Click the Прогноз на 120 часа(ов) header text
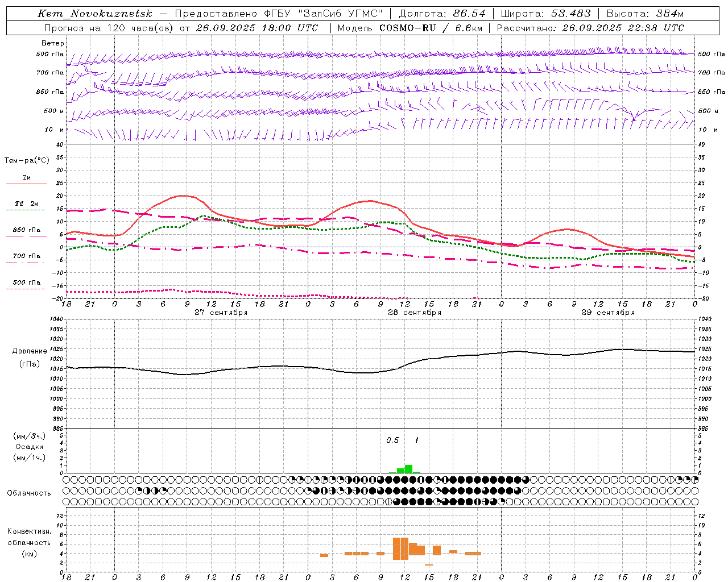The image size is (728, 582). pos(109,28)
